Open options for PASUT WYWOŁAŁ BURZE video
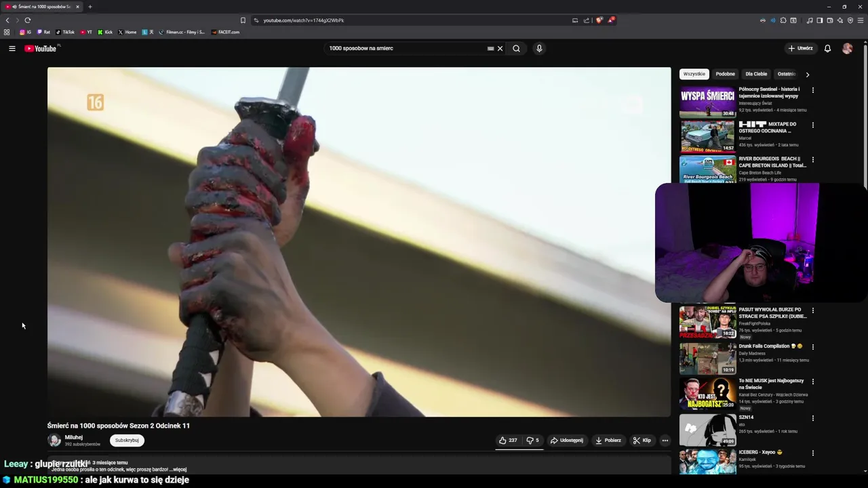Viewport: 868px width, 488px height. (812, 310)
